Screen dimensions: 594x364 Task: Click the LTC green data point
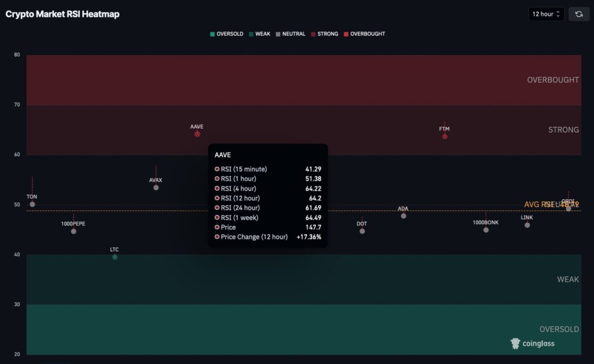point(115,257)
